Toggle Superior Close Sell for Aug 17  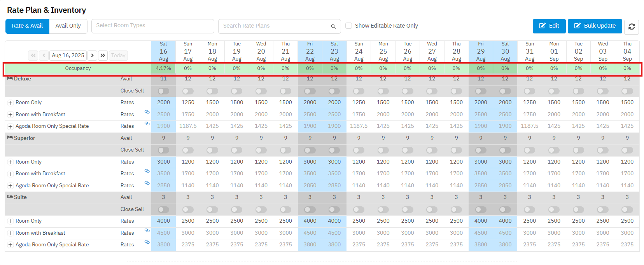coord(188,150)
